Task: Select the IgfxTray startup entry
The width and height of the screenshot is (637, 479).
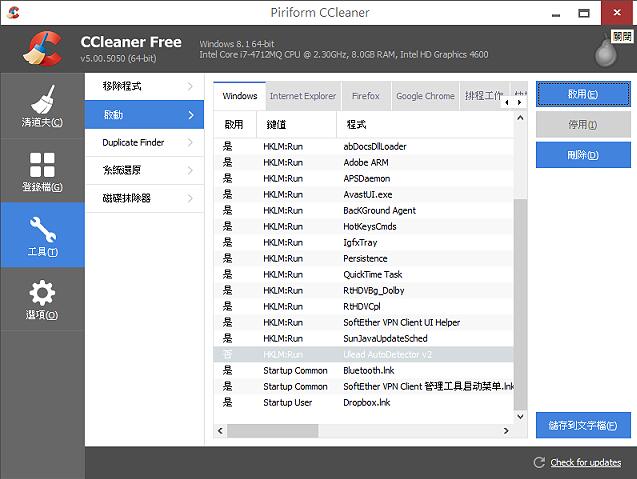Action: point(364,243)
